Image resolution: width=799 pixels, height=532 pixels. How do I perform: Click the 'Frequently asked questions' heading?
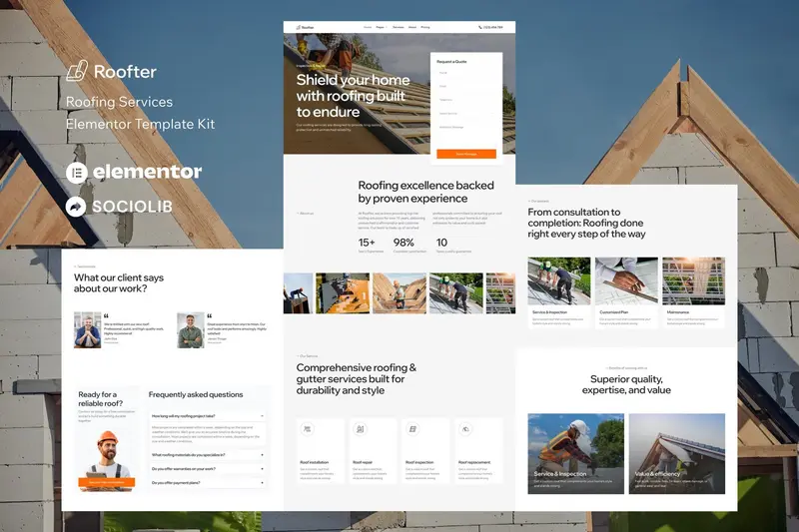click(196, 394)
